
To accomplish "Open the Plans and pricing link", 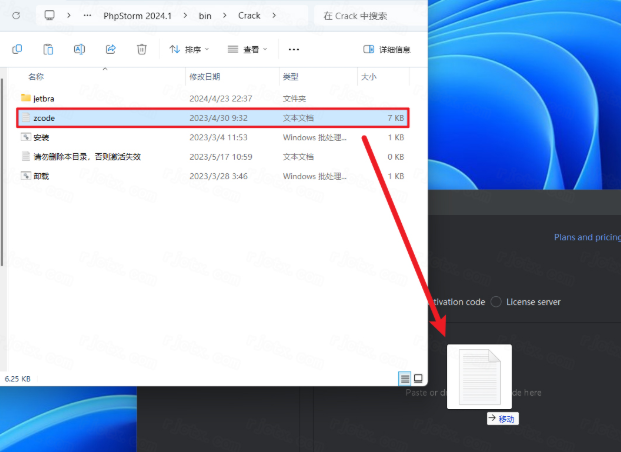I will pos(587,237).
